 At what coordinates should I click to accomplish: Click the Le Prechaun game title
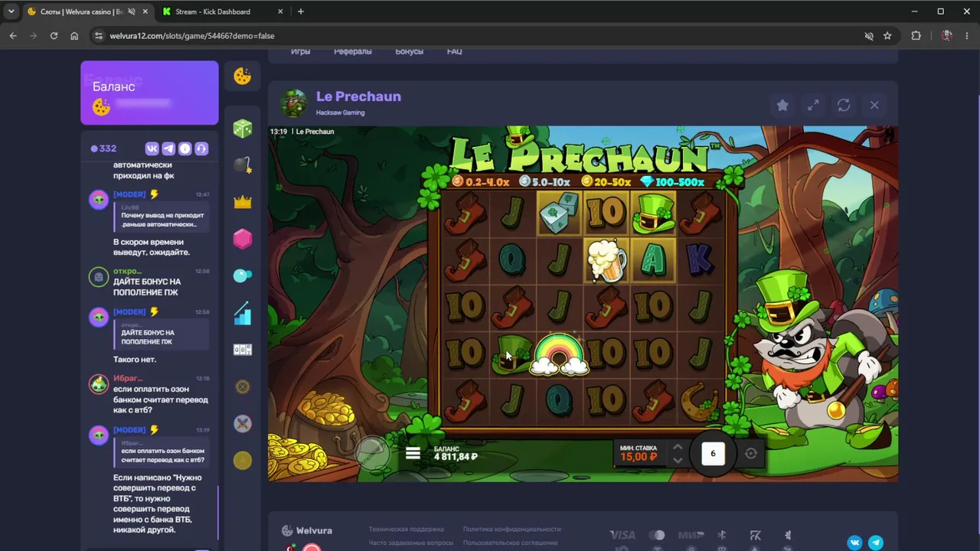click(x=358, y=96)
